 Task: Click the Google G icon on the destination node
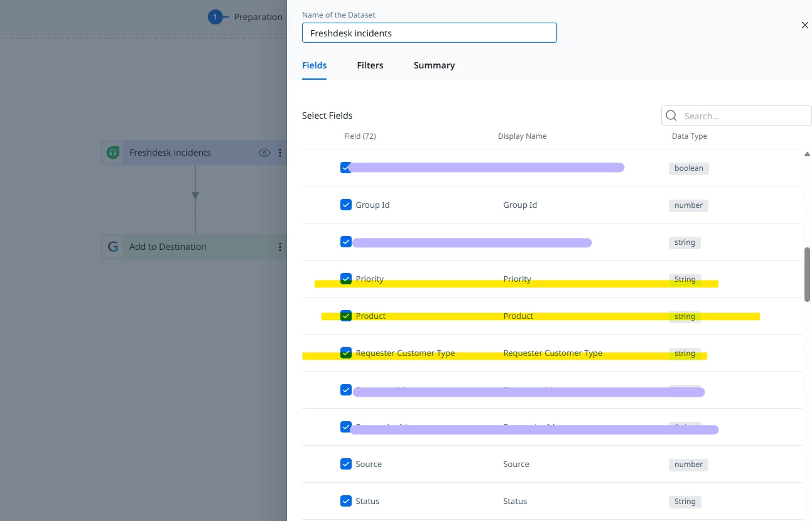tap(113, 247)
